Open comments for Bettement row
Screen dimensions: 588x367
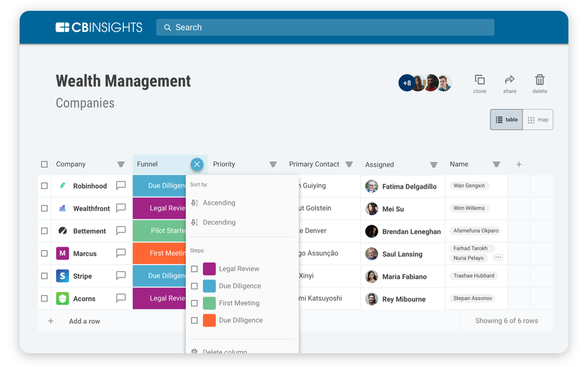pyautogui.click(x=121, y=231)
